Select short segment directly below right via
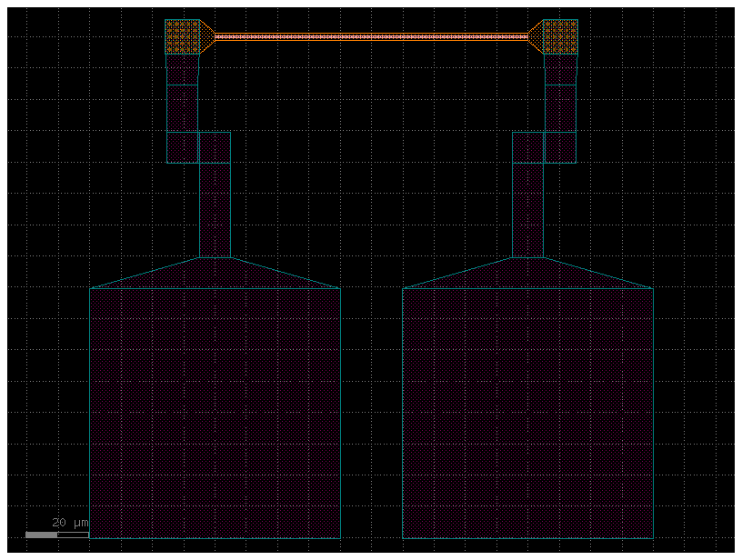 [x=560, y=69]
